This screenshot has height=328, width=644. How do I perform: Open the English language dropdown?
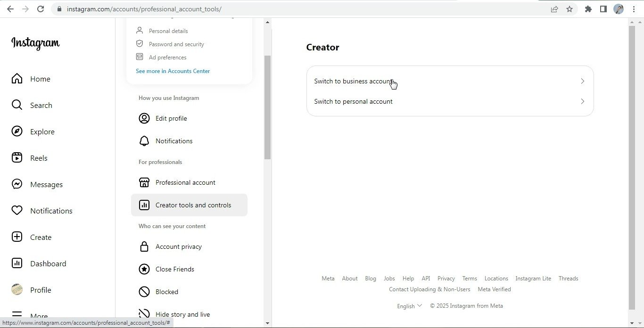(x=409, y=306)
